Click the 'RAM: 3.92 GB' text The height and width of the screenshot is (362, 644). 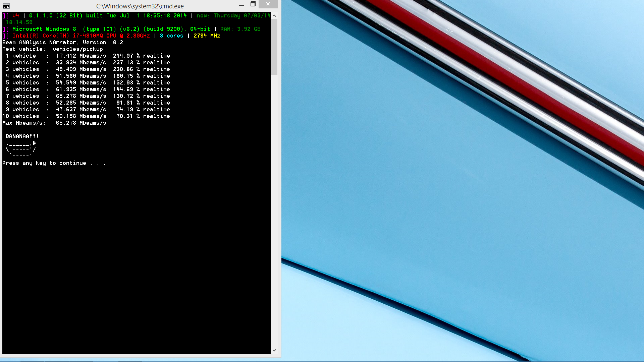pyautogui.click(x=240, y=29)
